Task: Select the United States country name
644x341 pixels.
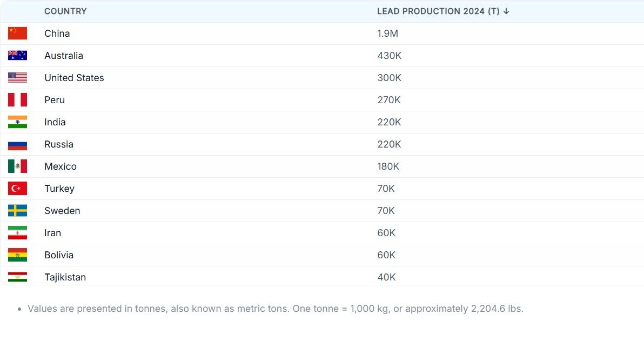Action: (x=74, y=78)
